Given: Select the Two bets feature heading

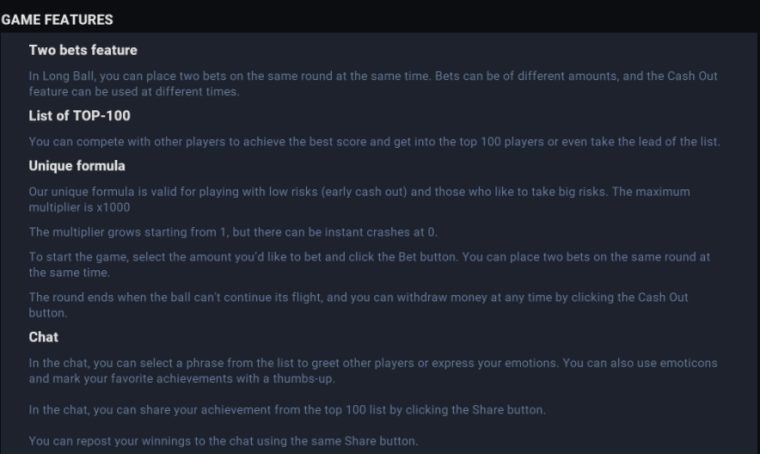Looking at the screenshot, I should click(83, 50).
